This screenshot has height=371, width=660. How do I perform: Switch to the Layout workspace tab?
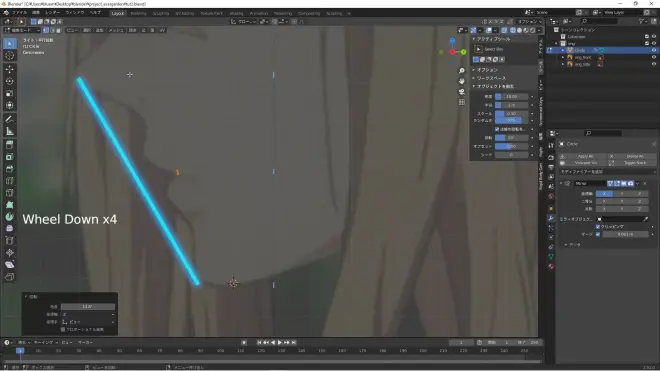click(118, 13)
